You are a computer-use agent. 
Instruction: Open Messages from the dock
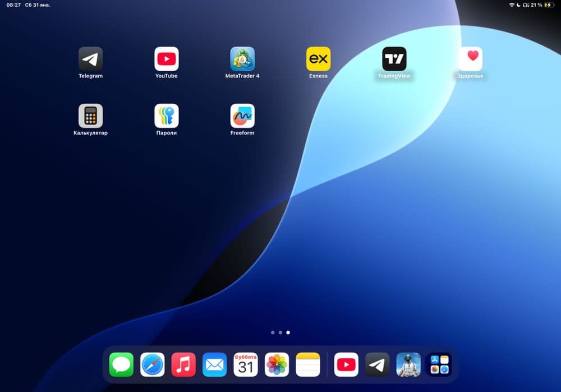[121, 365]
